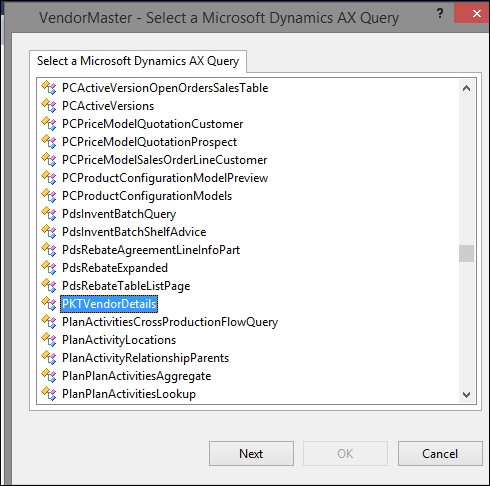Click the vertical scrollbar thumb
490x486 pixels.
[466, 254]
